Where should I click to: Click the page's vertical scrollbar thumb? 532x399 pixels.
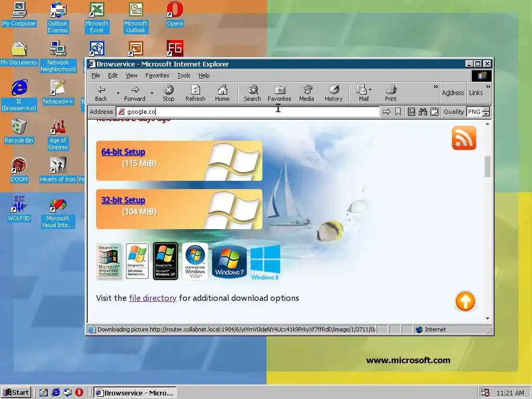click(x=487, y=167)
